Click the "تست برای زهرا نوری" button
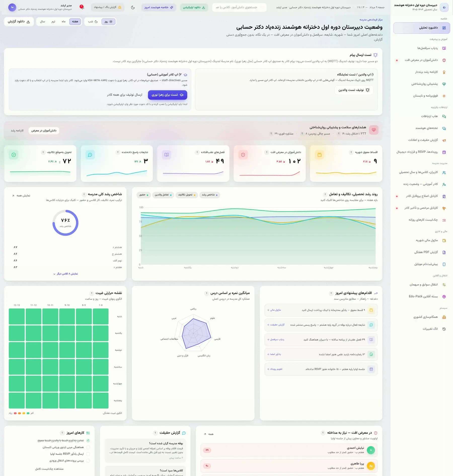The width and height of the screenshot is (453, 476). [x=168, y=95]
